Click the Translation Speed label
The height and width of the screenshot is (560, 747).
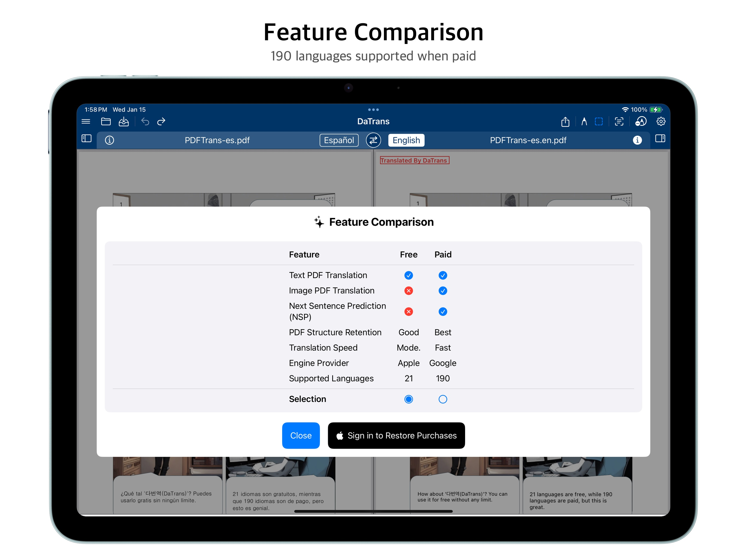(x=323, y=348)
